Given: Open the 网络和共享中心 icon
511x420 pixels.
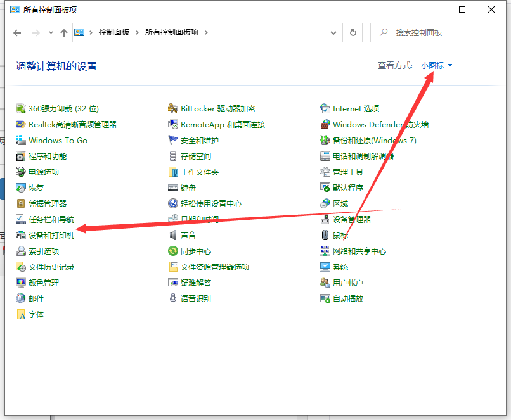Looking at the screenshot, I should [325, 251].
